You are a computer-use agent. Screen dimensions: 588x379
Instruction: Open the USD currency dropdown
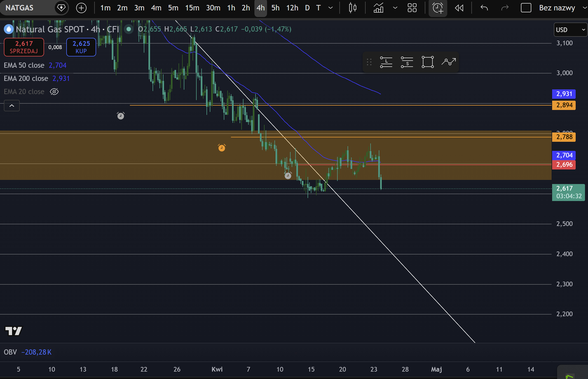pos(569,29)
